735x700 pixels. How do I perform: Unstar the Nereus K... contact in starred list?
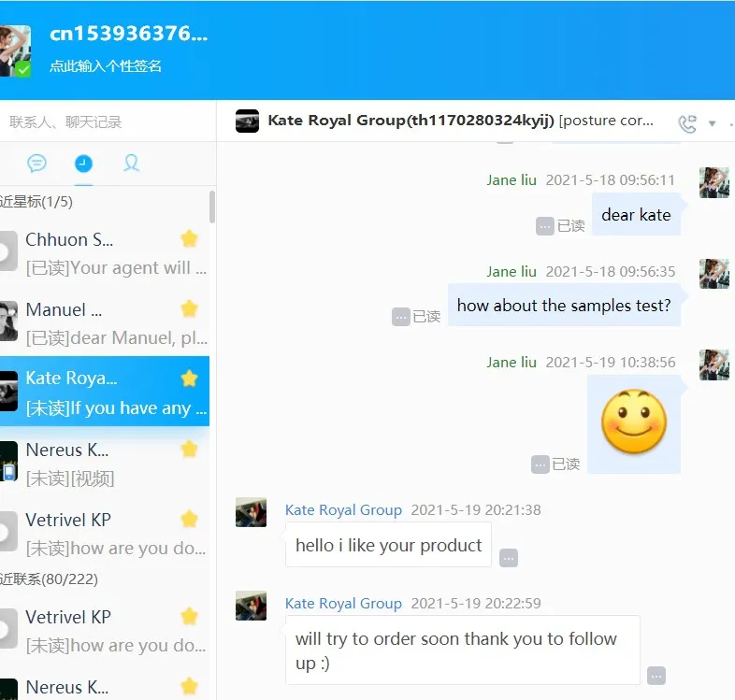click(190, 450)
